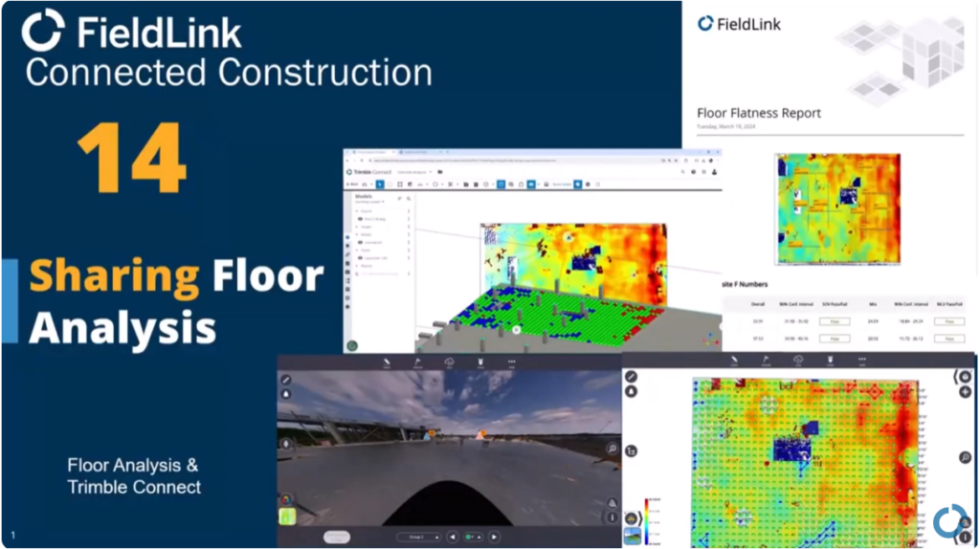Tap the info icon in panorama view
This screenshot has width=980, height=549.
pos(612,517)
